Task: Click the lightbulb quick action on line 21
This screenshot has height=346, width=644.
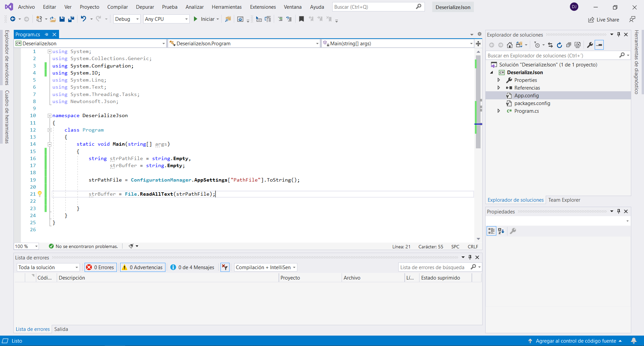Action: [x=40, y=194]
